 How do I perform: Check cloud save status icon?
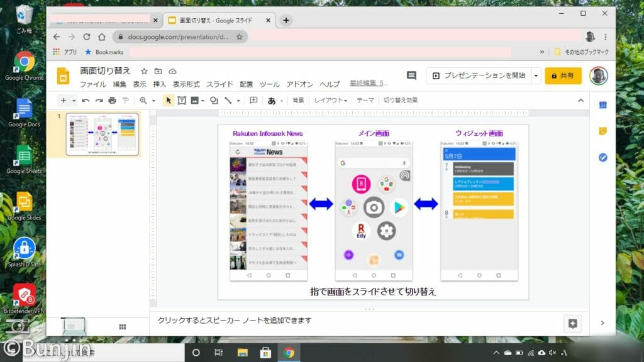[x=172, y=72]
